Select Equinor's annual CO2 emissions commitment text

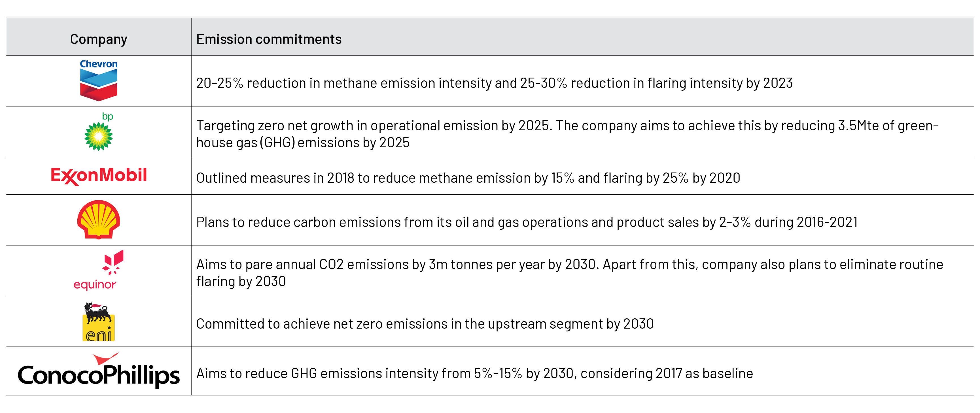click(570, 273)
